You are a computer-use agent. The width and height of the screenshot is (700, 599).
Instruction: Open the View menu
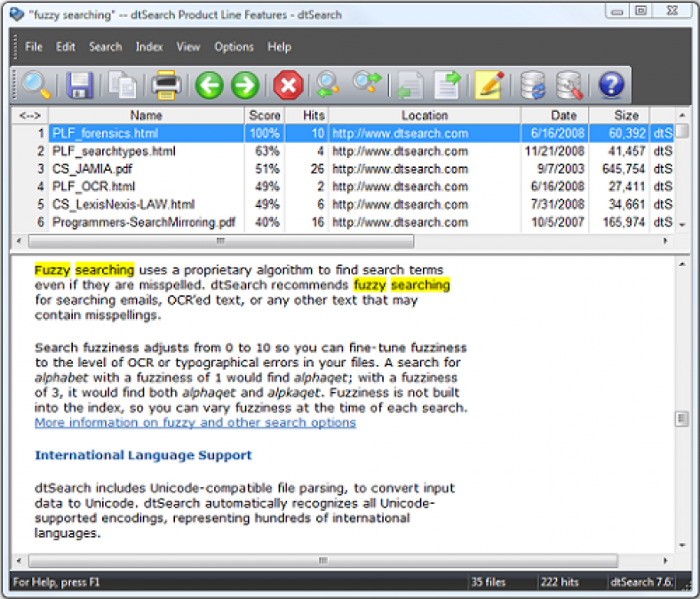click(188, 47)
